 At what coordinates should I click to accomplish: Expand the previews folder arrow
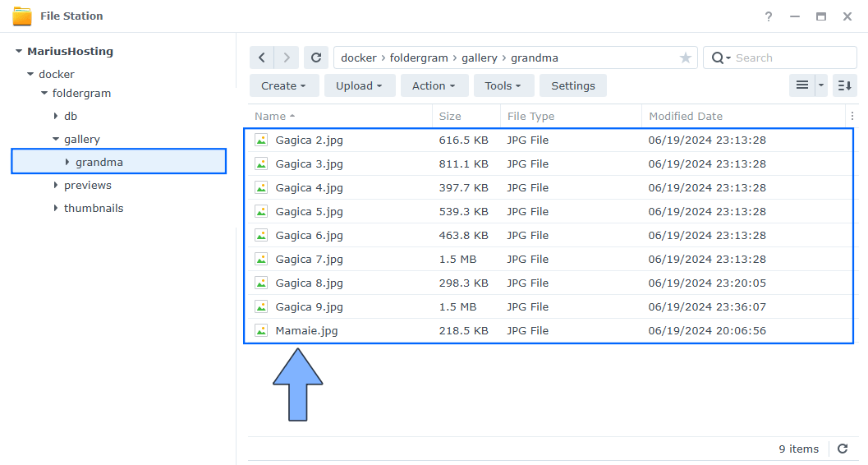point(55,185)
